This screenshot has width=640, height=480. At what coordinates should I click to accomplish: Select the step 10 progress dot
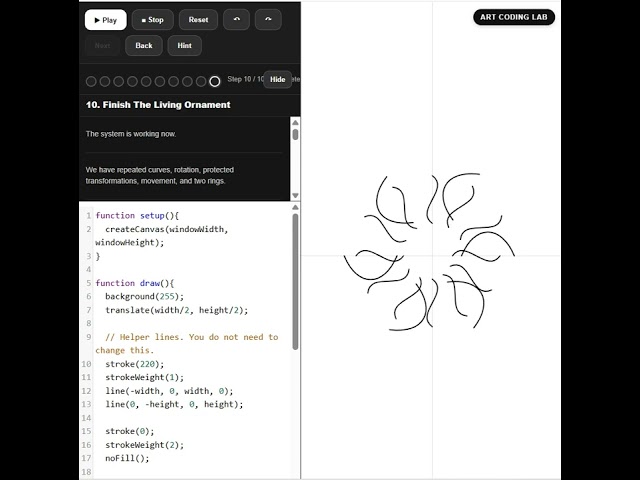click(x=215, y=82)
